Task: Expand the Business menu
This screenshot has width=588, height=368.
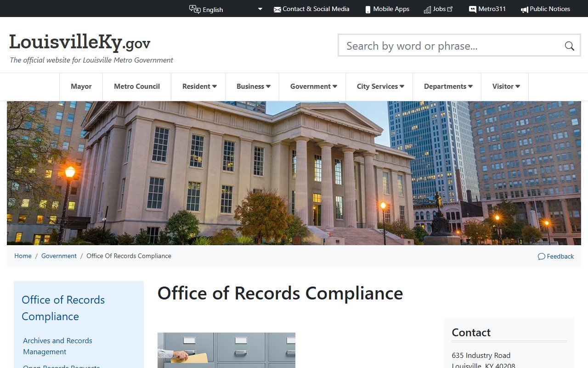Action: pos(254,86)
